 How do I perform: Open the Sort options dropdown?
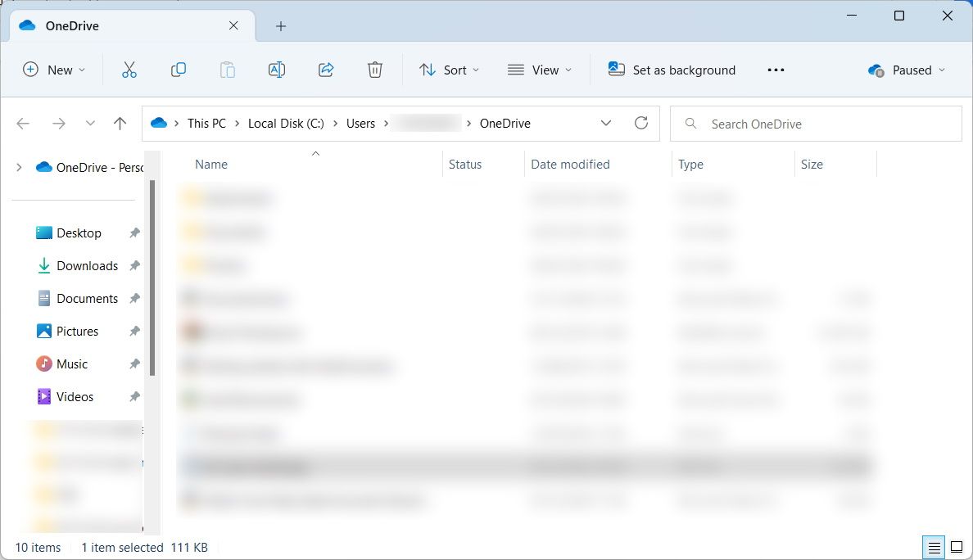point(450,70)
